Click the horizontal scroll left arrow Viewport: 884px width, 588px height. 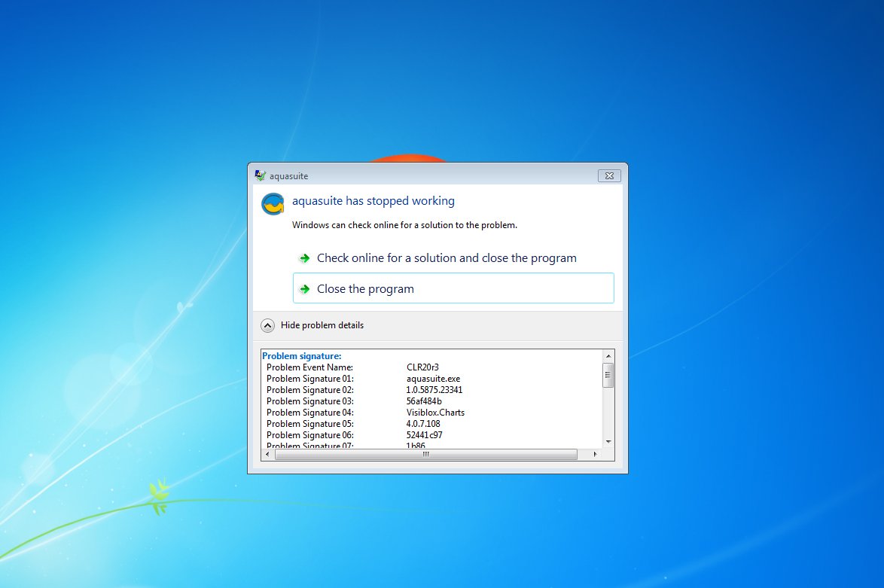click(267, 455)
